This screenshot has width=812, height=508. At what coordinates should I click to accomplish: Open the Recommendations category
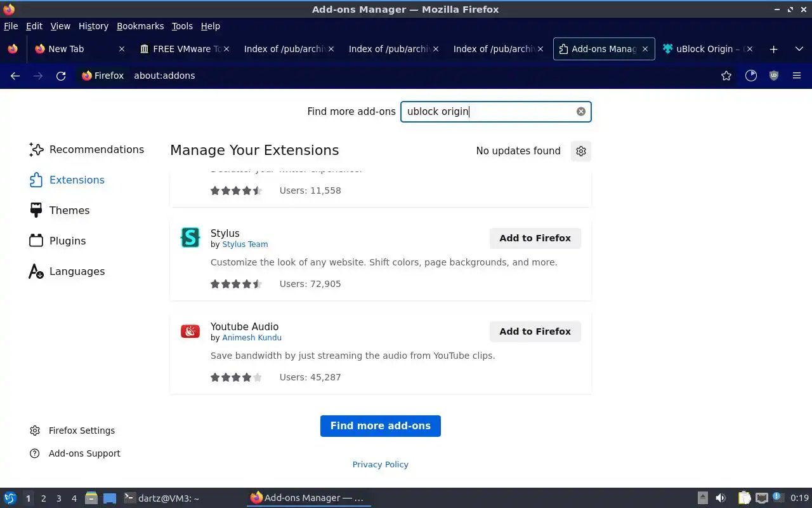point(86,149)
